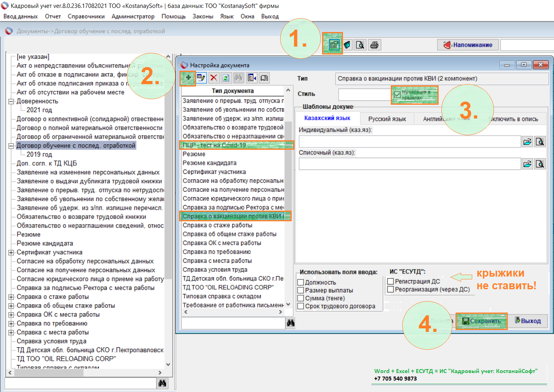Select 2021 год under Доверенность
554x392 pixels.
[39, 110]
